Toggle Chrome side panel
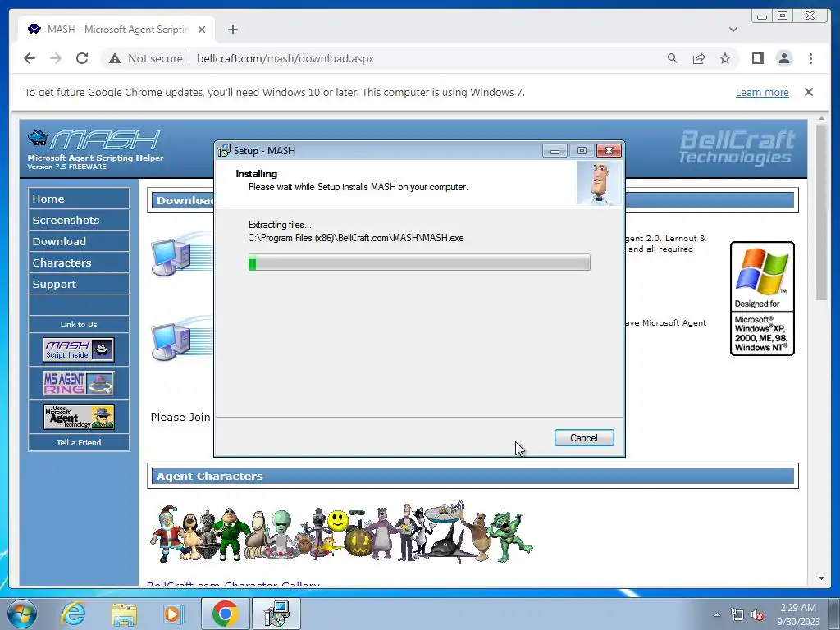Image resolution: width=840 pixels, height=630 pixels. pyautogui.click(x=757, y=58)
